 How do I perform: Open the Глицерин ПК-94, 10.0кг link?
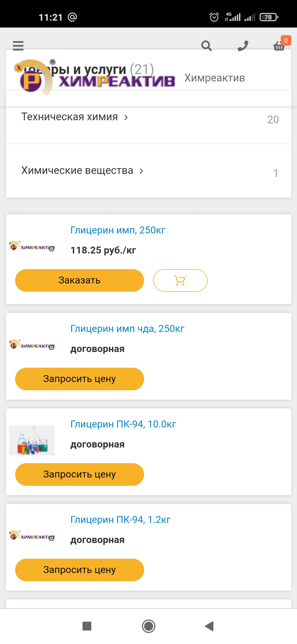click(123, 424)
